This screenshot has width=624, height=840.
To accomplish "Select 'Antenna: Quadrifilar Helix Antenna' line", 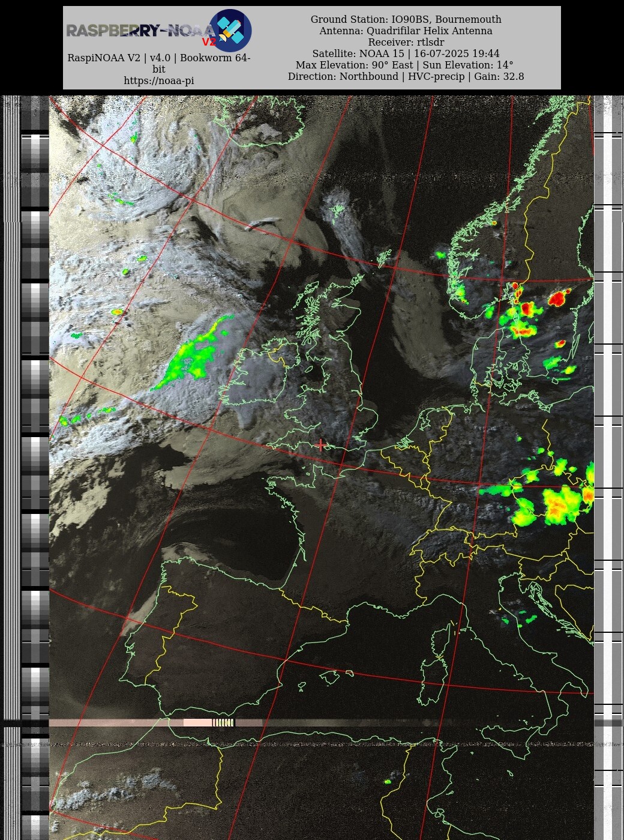I will [406, 31].
